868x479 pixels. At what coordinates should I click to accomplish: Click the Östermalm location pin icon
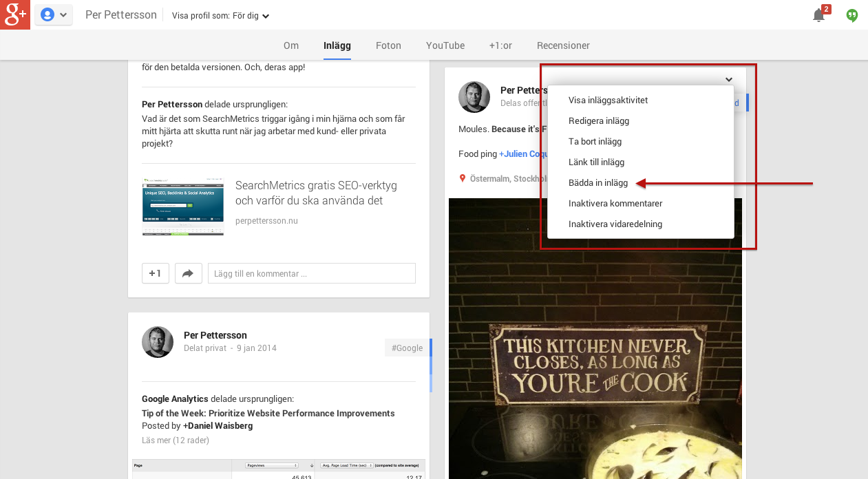click(463, 178)
